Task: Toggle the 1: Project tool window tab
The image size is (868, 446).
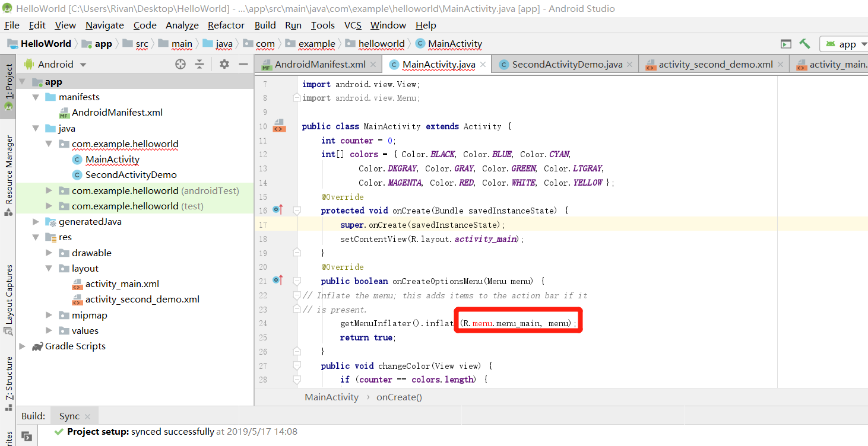Action: (8, 87)
